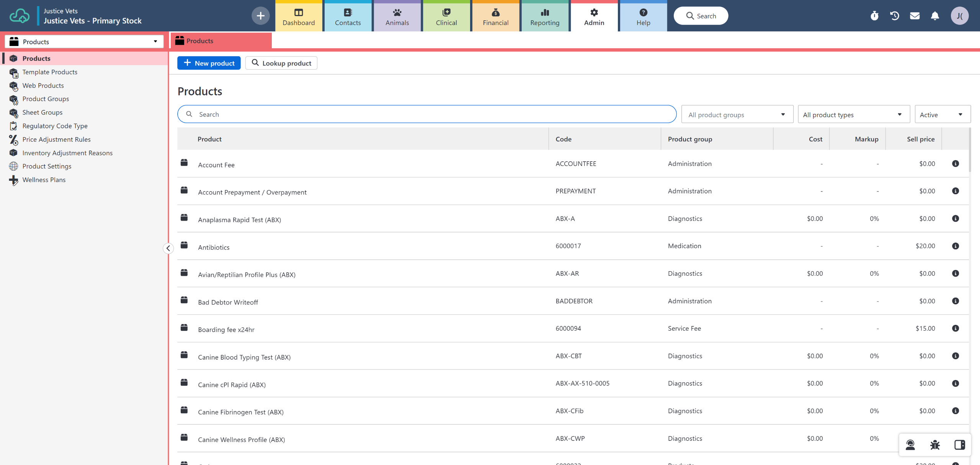Click the round plus quick-add button

260,16
